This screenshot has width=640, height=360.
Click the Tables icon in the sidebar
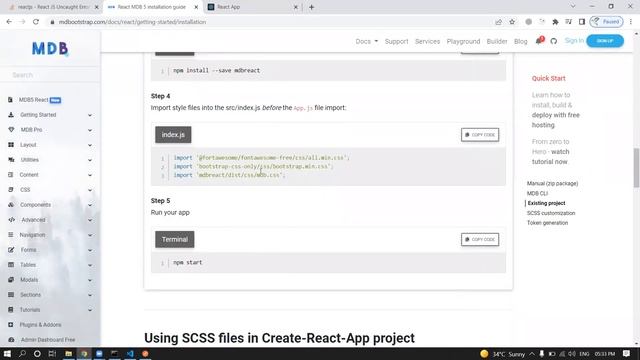click(x=11, y=265)
